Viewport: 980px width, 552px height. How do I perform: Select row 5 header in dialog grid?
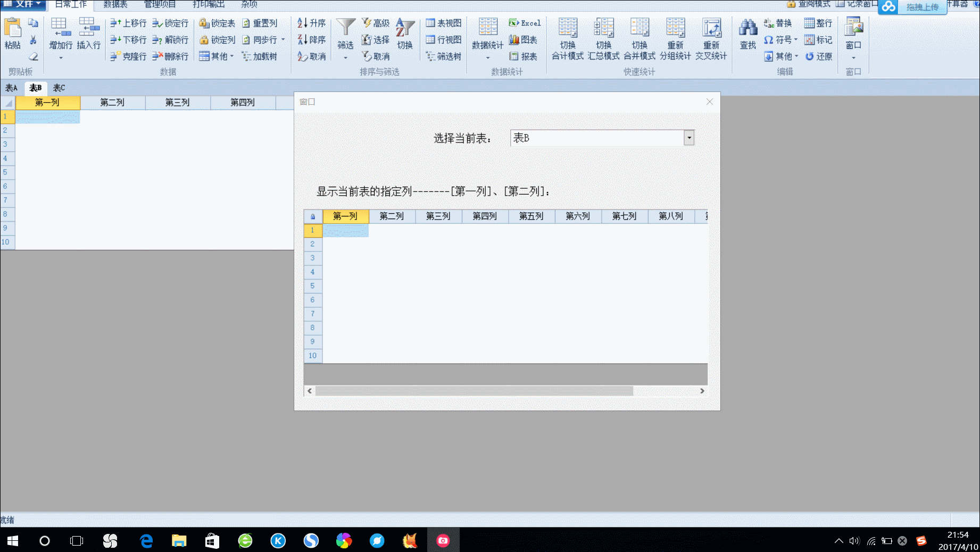pos(313,286)
